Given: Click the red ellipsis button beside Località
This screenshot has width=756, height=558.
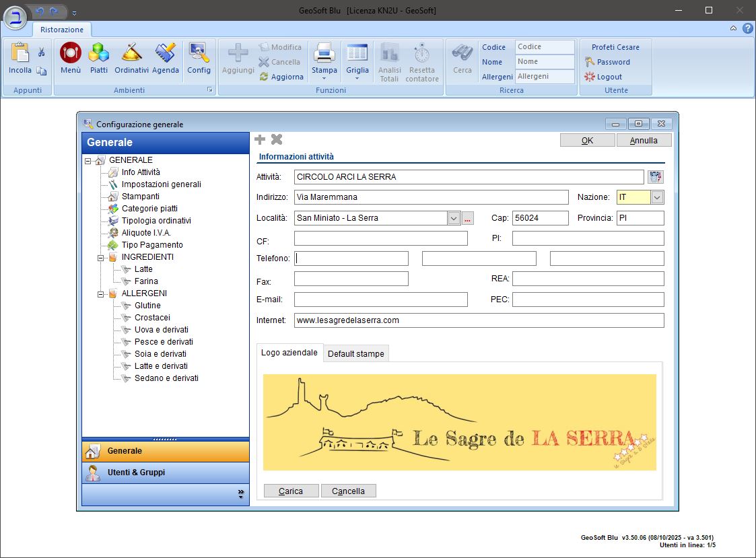Looking at the screenshot, I should 468,218.
